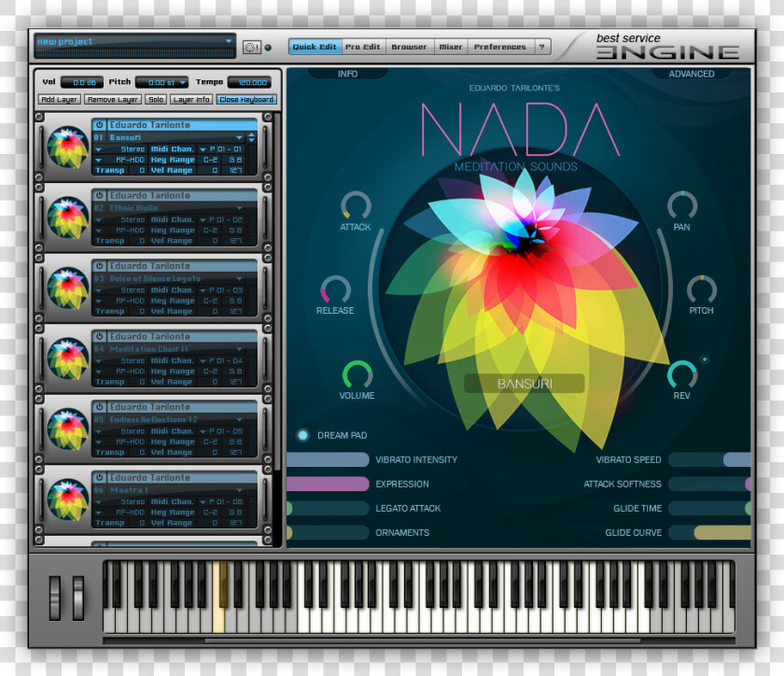Switch to Pro Edit tab
784x676 pixels.
[x=363, y=47]
